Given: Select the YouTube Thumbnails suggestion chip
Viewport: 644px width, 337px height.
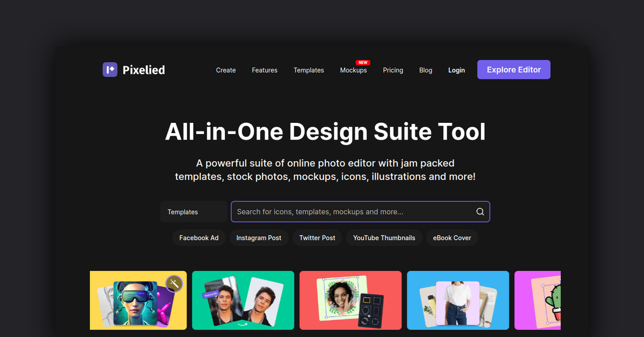Looking at the screenshot, I should tap(384, 238).
